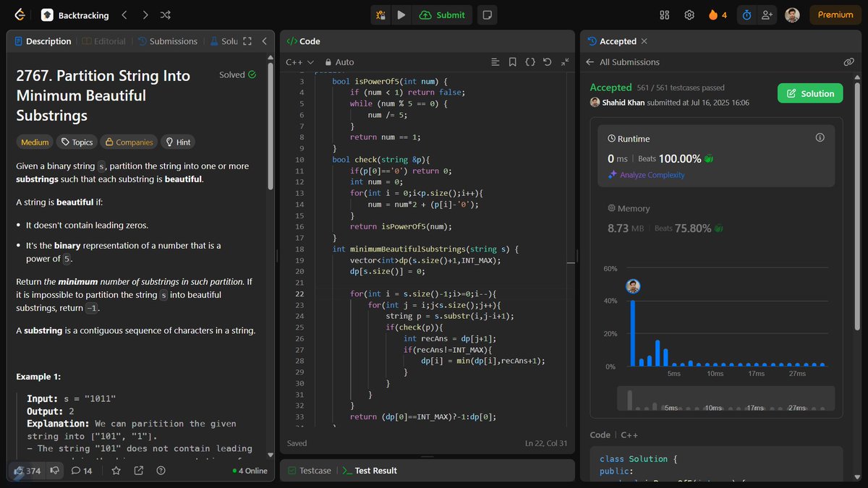Select the Memory stats card
The image size is (868, 488).
716,218
